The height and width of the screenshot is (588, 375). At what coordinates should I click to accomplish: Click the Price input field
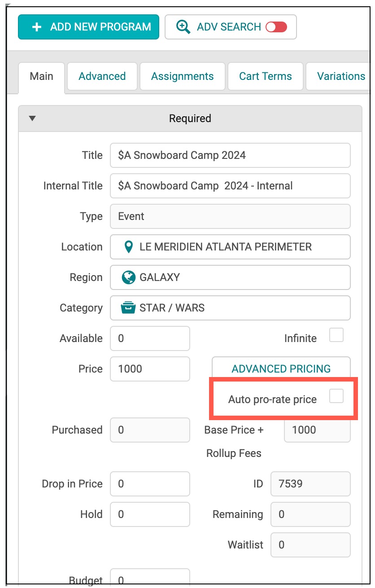150,369
